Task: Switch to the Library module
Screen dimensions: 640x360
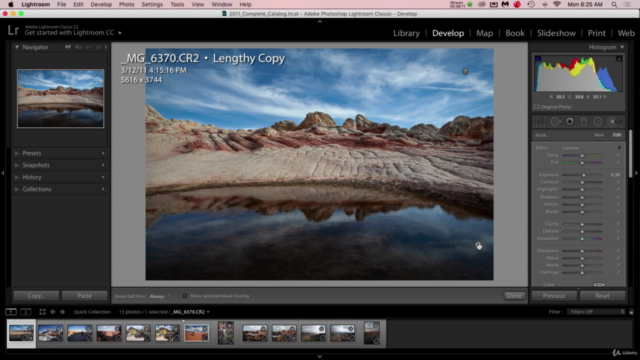Action: click(x=406, y=33)
